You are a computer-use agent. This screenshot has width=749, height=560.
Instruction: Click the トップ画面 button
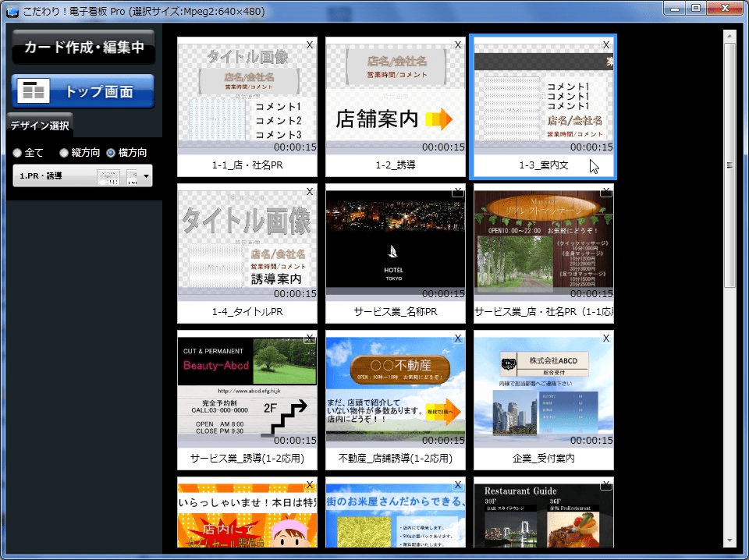tap(83, 90)
